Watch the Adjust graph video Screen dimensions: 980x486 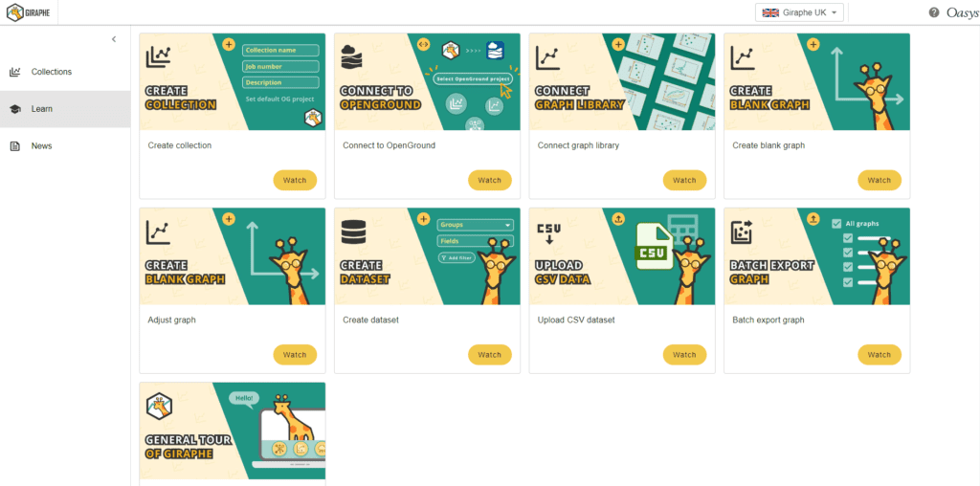point(295,355)
